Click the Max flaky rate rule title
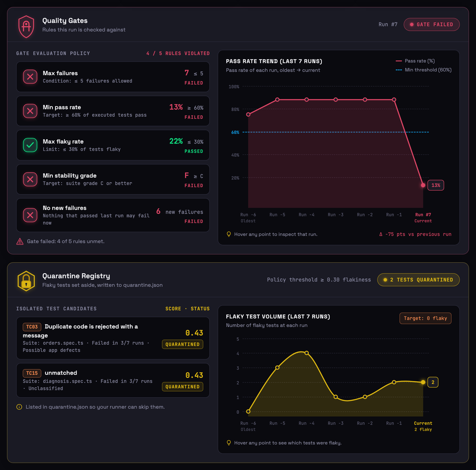This screenshot has height=470, width=476. coord(63,141)
